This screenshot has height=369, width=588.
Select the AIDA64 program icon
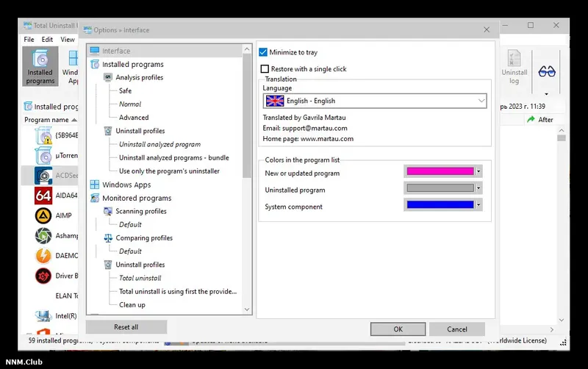43,196
